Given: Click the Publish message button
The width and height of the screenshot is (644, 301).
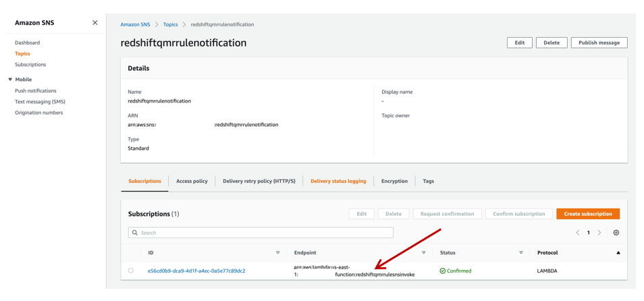Looking at the screenshot, I should pos(599,43).
